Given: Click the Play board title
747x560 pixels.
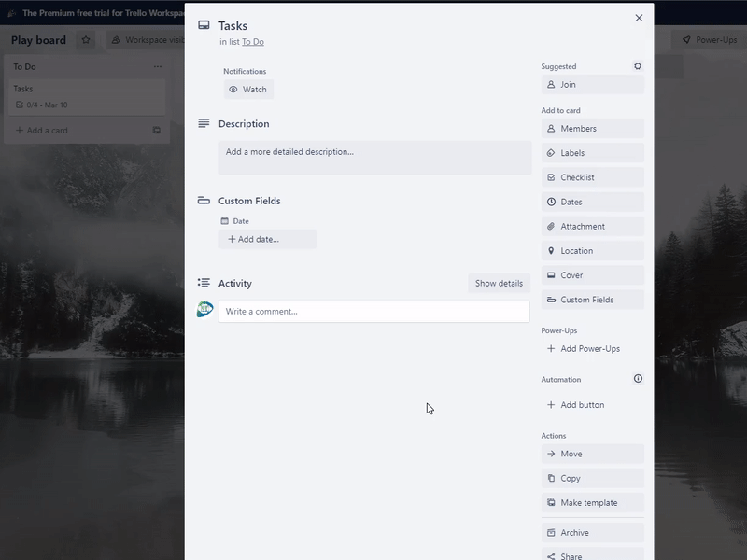Looking at the screenshot, I should (38, 40).
